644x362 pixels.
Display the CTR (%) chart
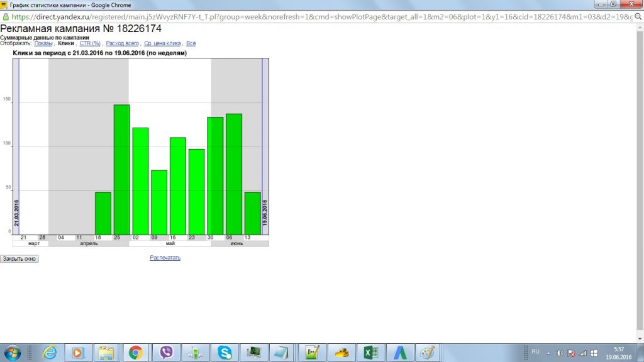pyautogui.click(x=90, y=43)
